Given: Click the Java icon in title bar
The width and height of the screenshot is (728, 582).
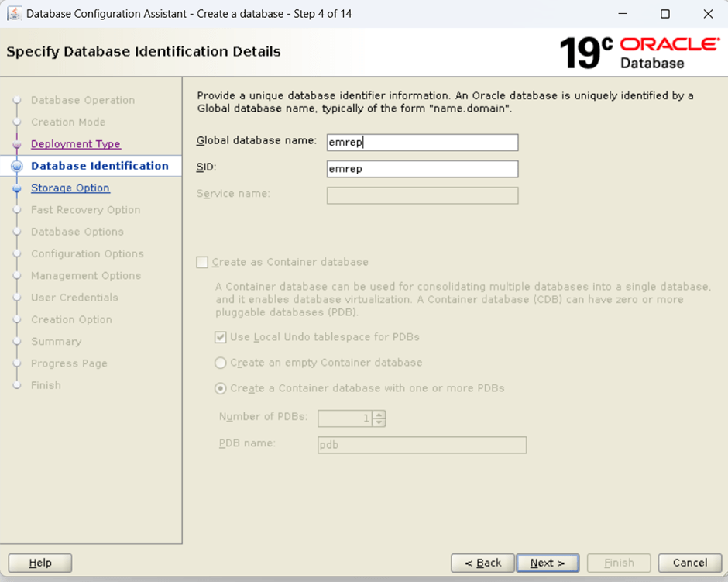Looking at the screenshot, I should click(x=14, y=14).
